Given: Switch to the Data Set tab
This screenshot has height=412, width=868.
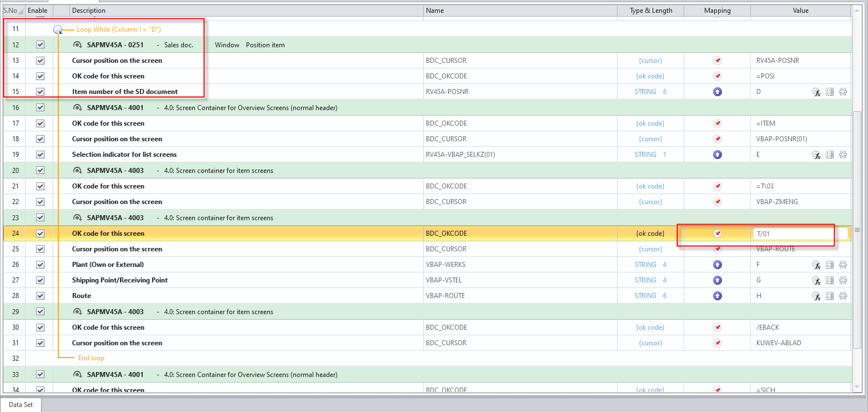Looking at the screenshot, I should coord(21,405).
